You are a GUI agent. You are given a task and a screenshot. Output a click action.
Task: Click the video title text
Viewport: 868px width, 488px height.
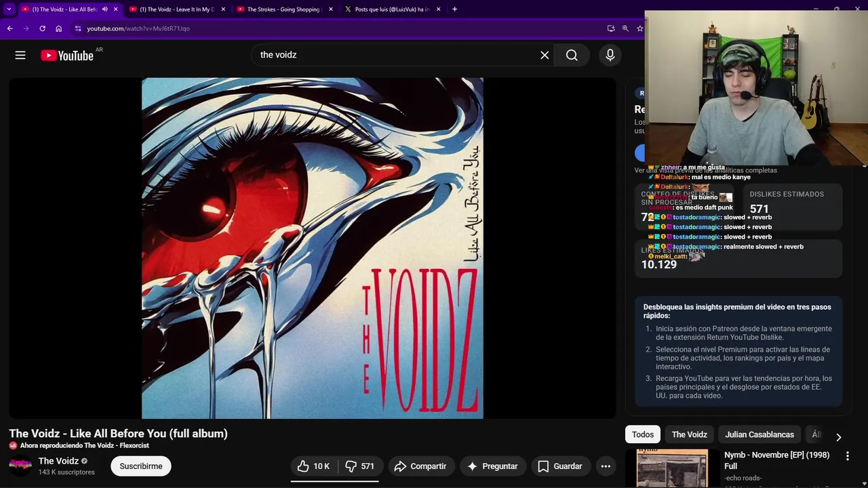point(118,433)
